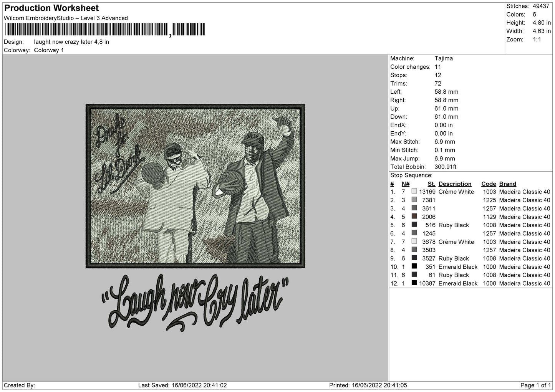555x392 pixels.
Task: Click stitch count 3527 in row 9
Action: click(429, 258)
